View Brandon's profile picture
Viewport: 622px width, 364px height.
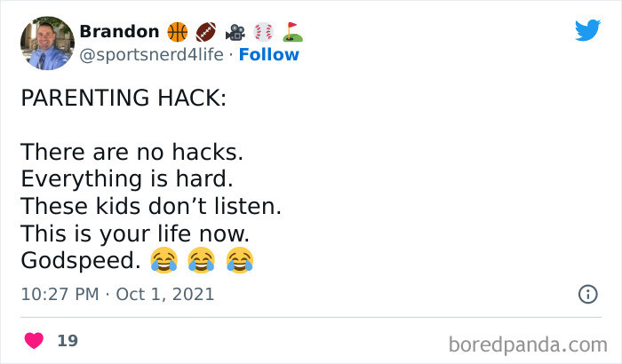(x=47, y=42)
